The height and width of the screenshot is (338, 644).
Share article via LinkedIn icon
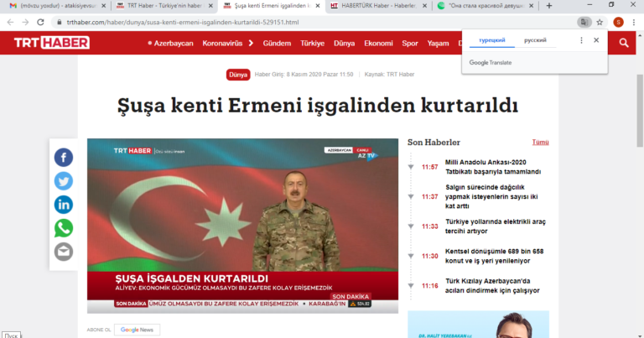click(x=63, y=205)
